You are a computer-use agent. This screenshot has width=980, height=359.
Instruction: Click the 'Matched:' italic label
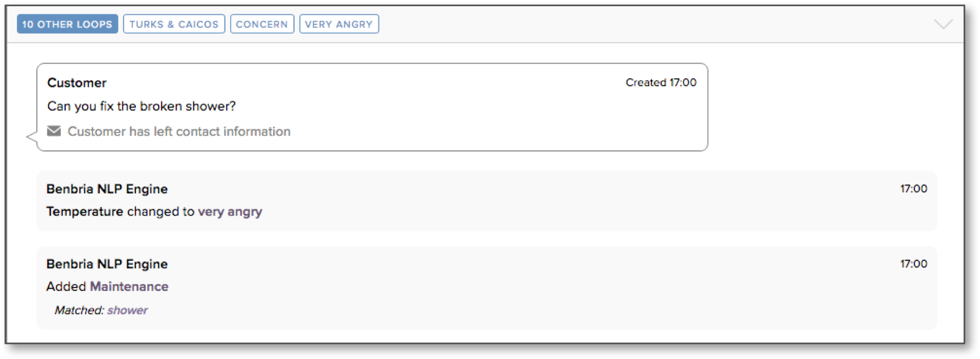point(79,310)
